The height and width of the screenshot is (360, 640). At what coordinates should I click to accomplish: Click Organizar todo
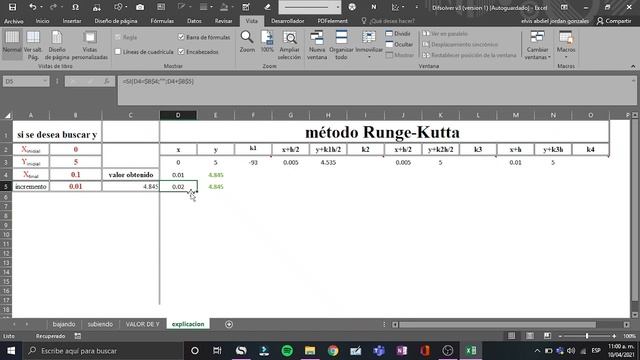[x=341, y=45]
